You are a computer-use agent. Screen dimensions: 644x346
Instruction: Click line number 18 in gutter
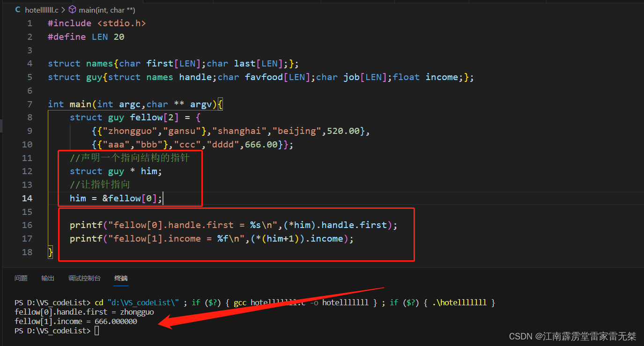27,252
